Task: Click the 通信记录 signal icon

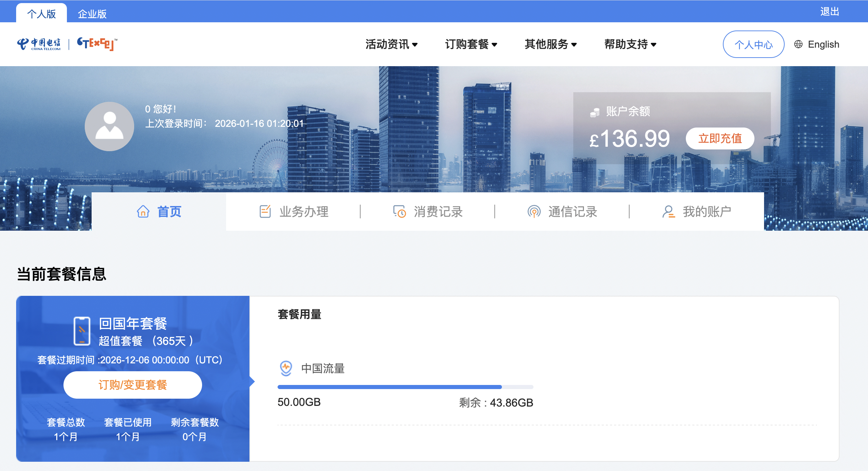Action: click(x=534, y=212)
